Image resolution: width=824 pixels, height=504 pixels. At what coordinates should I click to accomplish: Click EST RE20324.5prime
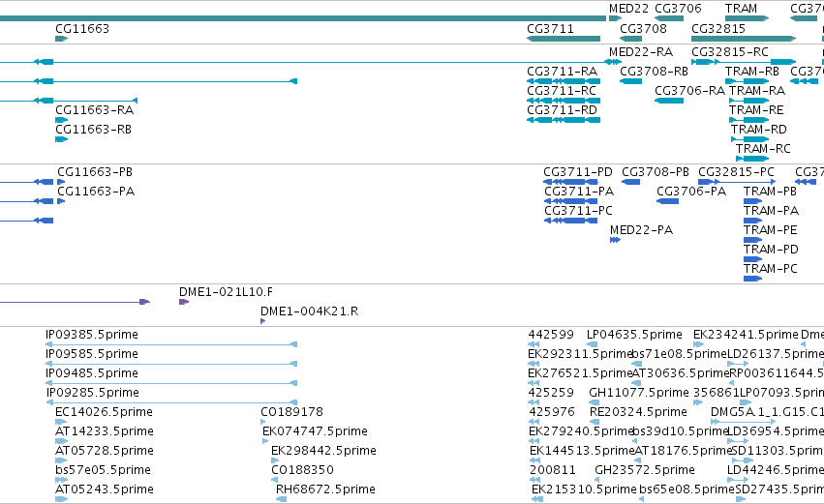point(638,413)
